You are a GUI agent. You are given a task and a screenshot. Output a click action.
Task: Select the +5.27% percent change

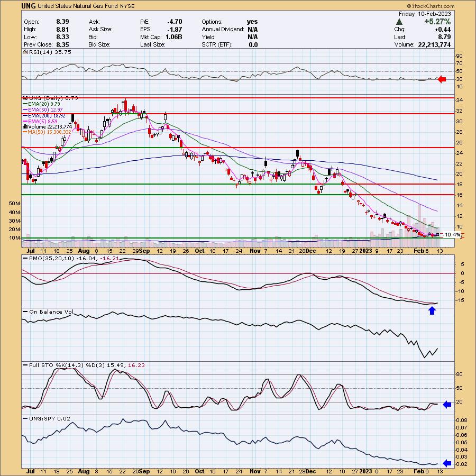pos(437,22)
